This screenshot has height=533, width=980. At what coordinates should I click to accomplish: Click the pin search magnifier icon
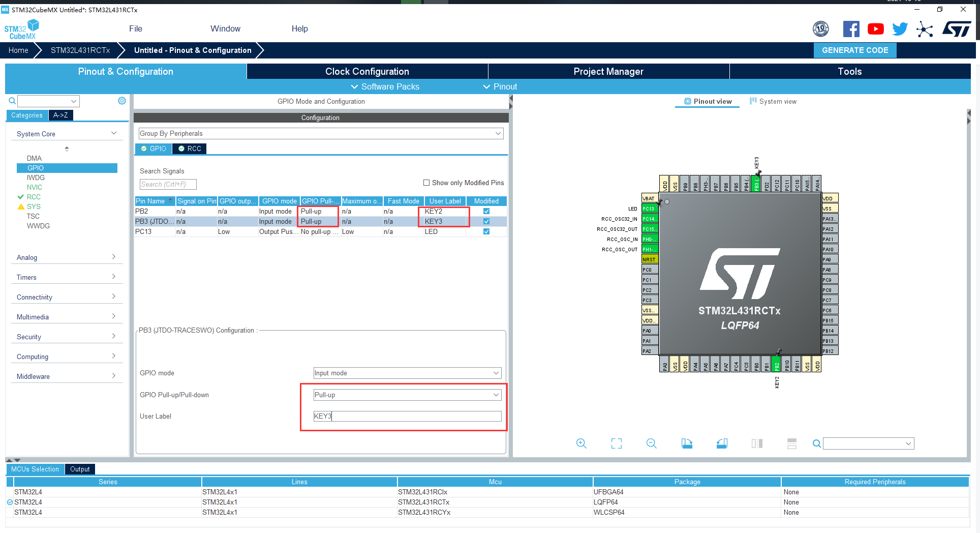click(816, 443)
